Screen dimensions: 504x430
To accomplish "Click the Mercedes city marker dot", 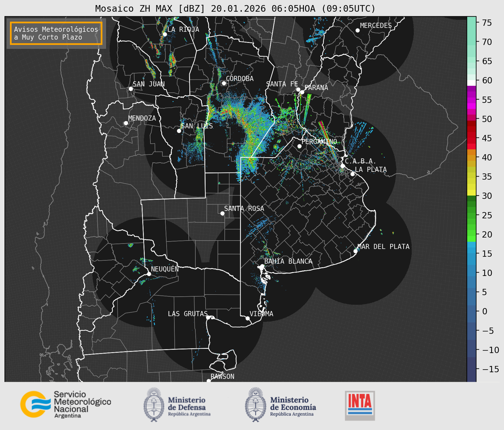I will [x=358, y=31].
